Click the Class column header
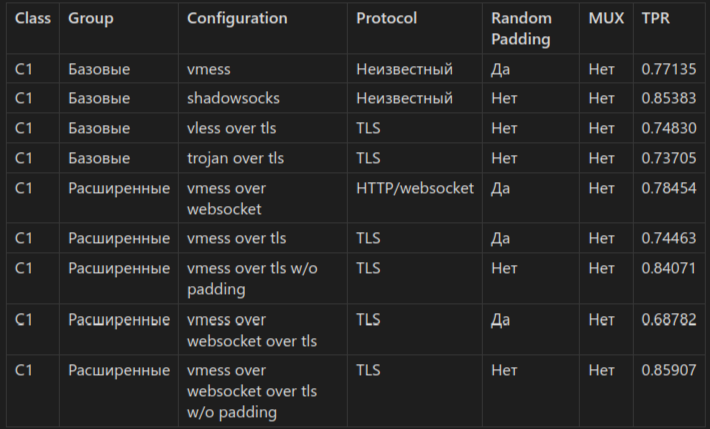The image size is (710, 429). point(33,19)
